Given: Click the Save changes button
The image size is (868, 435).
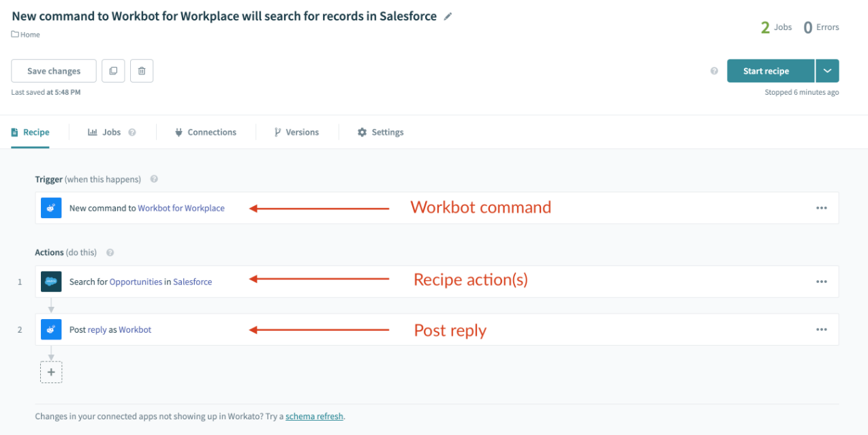Looking at the screenshot, I should coord(53,70).
